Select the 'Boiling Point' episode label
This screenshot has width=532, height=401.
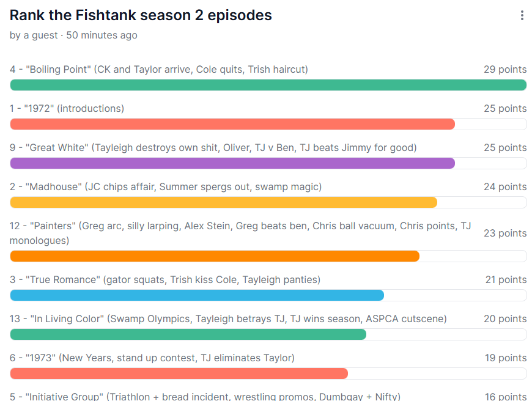(x=159, y=70)
